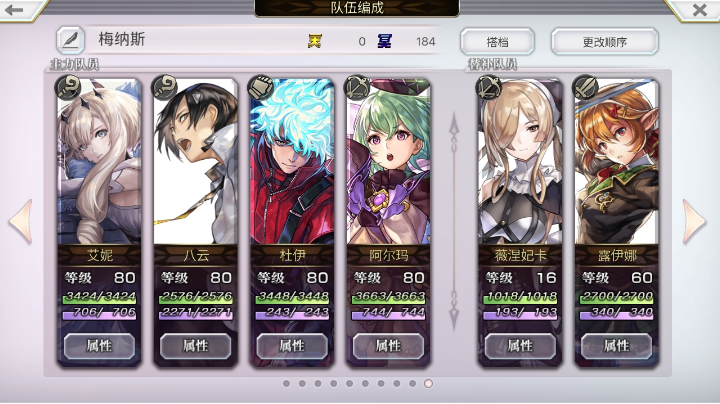Open 属性 attributes for 露伊娜

tap(616, 346)
